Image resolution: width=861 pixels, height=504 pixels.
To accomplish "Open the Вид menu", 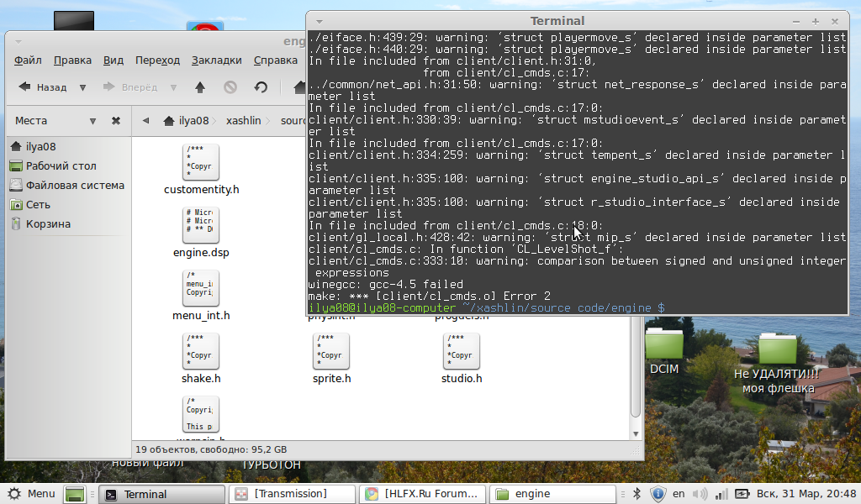I will click(114, 60).
